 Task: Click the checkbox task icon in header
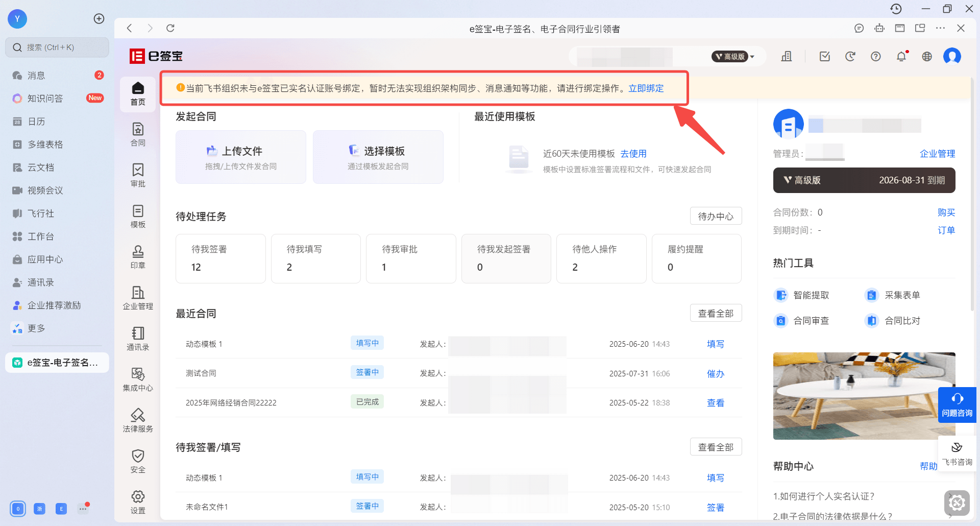tap(825, 56)
